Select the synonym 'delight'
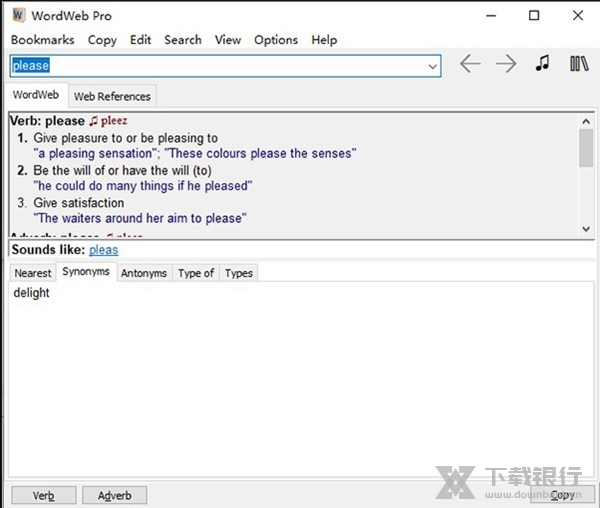The height and width of the screenshot is (508, 600). point(32,293)
